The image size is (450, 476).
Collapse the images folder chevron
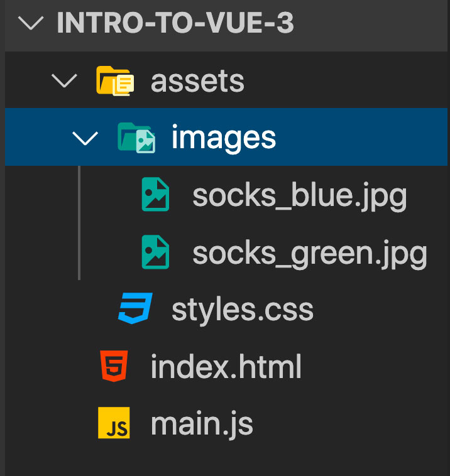point(85,138)
